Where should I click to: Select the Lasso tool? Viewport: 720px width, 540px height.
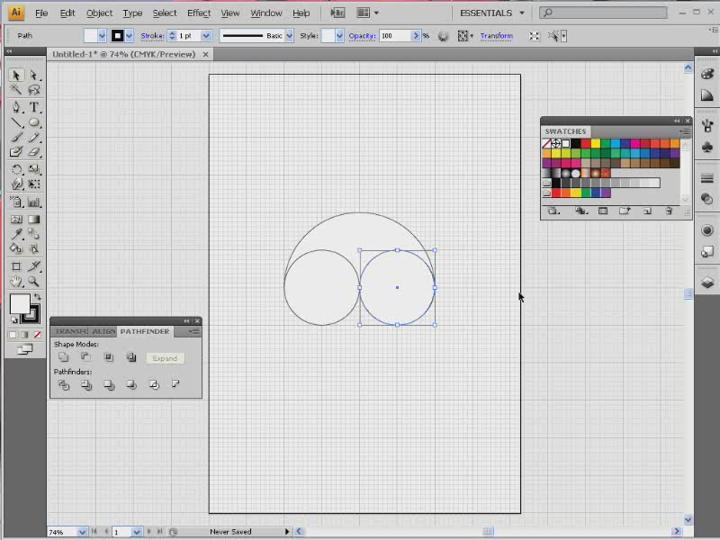click(34, 90)
